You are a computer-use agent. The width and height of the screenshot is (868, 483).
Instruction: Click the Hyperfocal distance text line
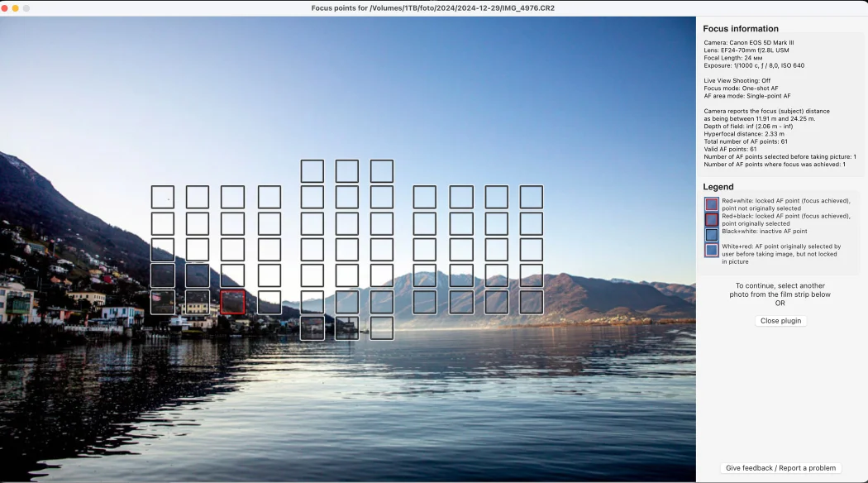click(744, 133)
